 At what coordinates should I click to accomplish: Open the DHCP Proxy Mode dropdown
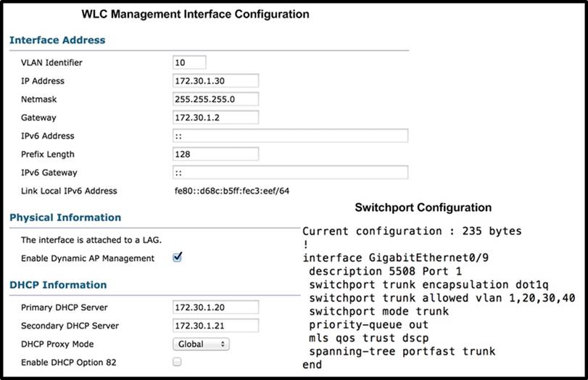pos(201,344)
